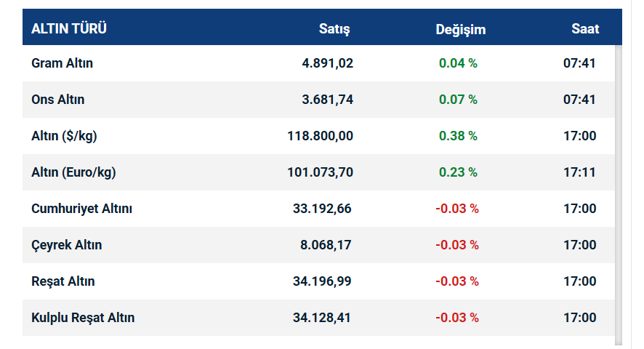Click Çeyrek Altın price 8.068,17
Image resolution: width=644 pixels, height=349 pixels.
(x=326, y=245)
